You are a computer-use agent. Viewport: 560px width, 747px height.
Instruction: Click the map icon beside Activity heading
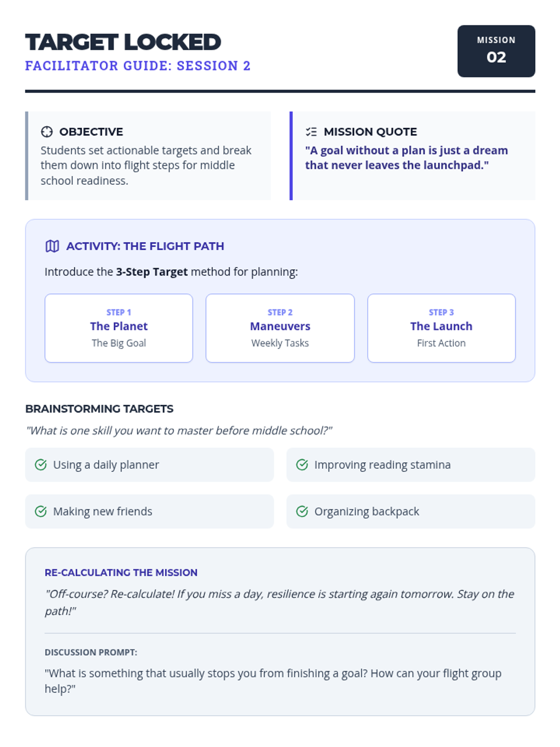[52, 246]
